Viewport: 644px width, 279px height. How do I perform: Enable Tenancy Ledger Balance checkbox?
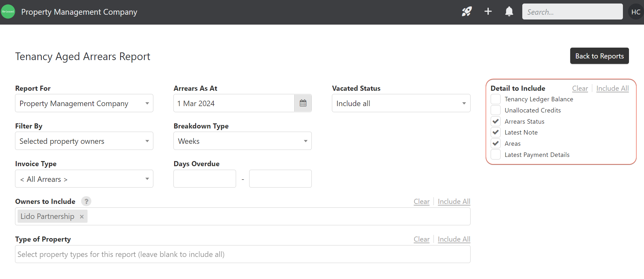point(495,99)
